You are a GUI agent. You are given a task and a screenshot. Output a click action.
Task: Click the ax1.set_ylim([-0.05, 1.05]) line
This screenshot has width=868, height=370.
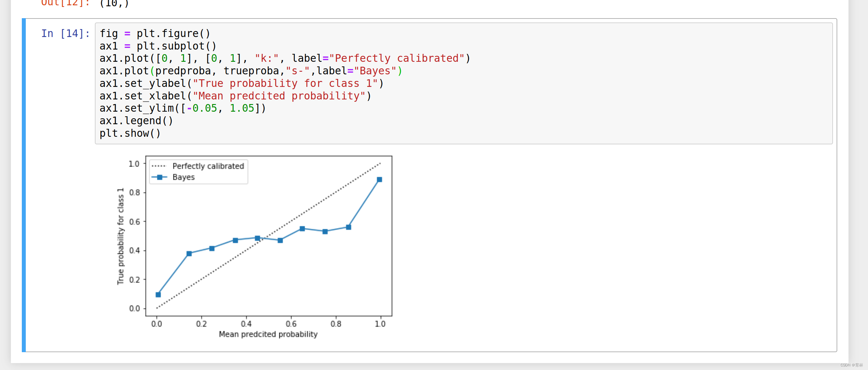coord(182,108)
